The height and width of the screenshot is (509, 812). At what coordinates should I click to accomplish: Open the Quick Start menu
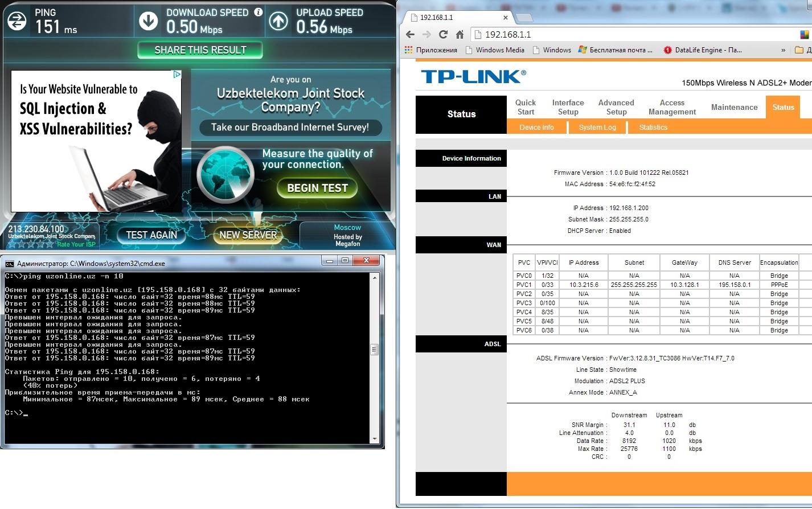pos(526,107)
